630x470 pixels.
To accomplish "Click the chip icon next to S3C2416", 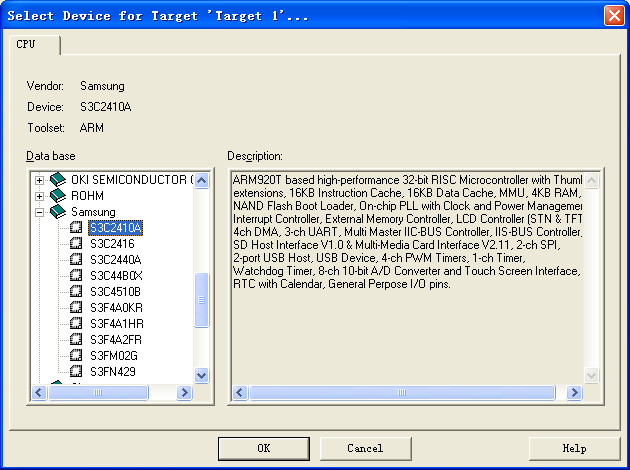I will coord(76,243).
